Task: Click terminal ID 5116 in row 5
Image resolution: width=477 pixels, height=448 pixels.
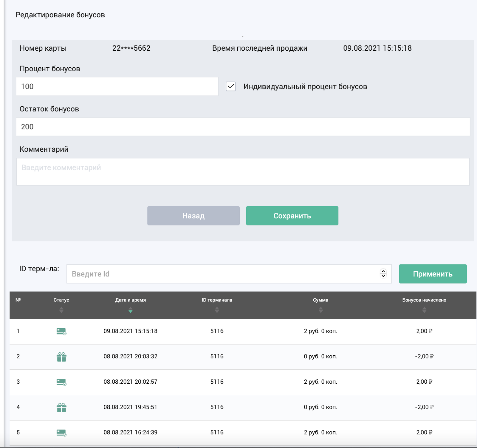Action: tap(217, 432)
